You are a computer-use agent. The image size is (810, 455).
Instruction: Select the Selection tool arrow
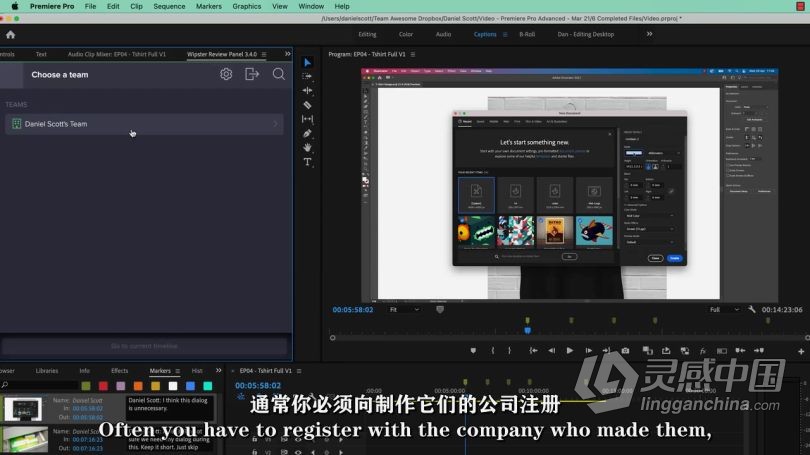307,62
